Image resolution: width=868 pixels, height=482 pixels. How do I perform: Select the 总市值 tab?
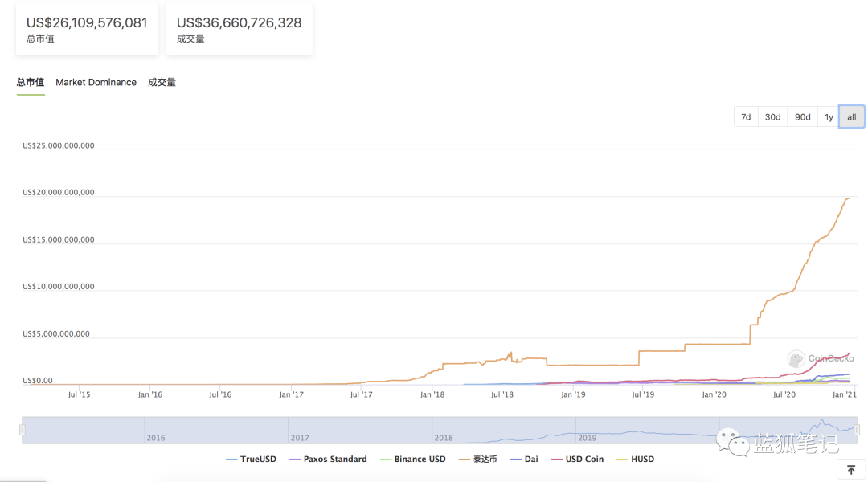(31, 83)
